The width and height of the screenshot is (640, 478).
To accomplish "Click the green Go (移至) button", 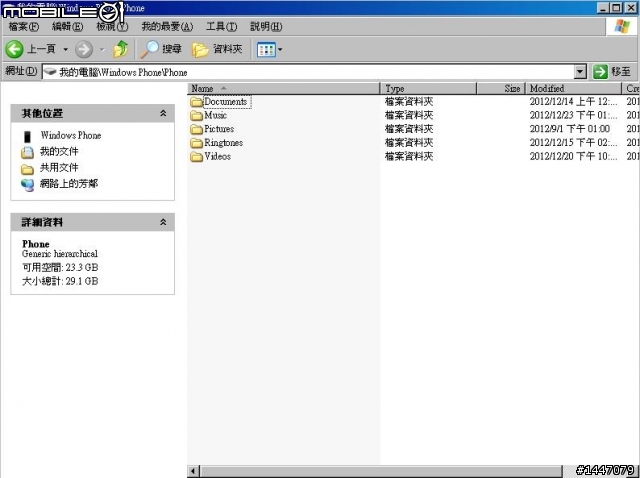I will tap(613, 72).
